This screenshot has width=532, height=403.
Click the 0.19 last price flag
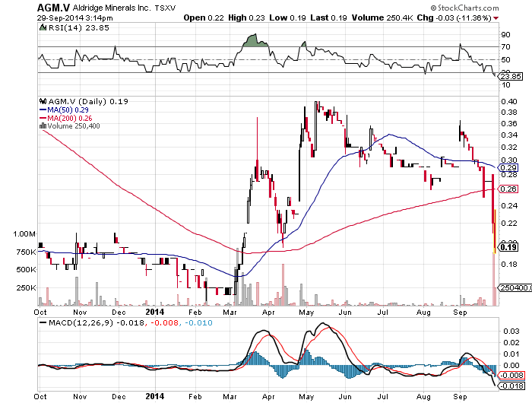point(508,247)
